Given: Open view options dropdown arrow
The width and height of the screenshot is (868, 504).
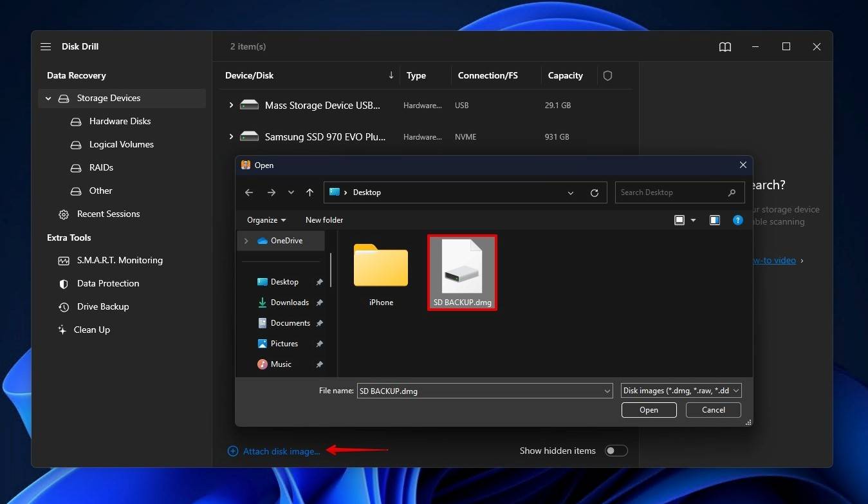Looking at the screenshot, I should click(693, 220).
